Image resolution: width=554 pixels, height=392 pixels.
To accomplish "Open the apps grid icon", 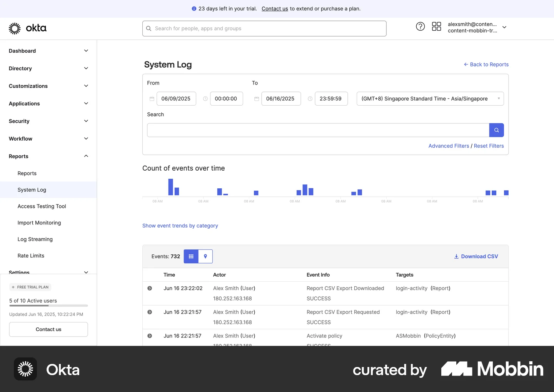I will coord(436,27).
